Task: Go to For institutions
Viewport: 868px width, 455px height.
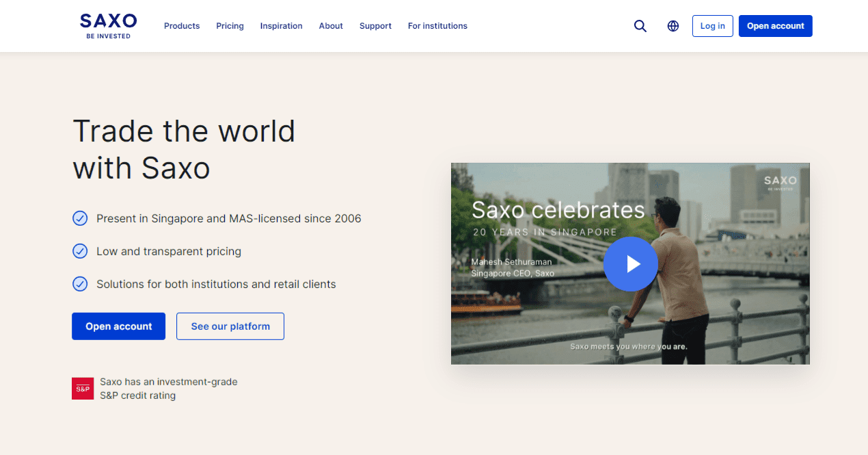Action: [x=437, y=26]
